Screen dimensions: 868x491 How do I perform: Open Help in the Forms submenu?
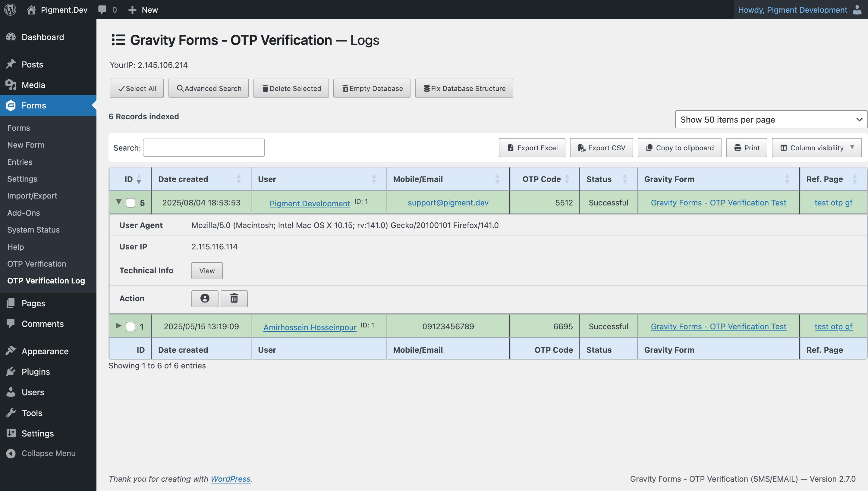(x=15, y=247)
